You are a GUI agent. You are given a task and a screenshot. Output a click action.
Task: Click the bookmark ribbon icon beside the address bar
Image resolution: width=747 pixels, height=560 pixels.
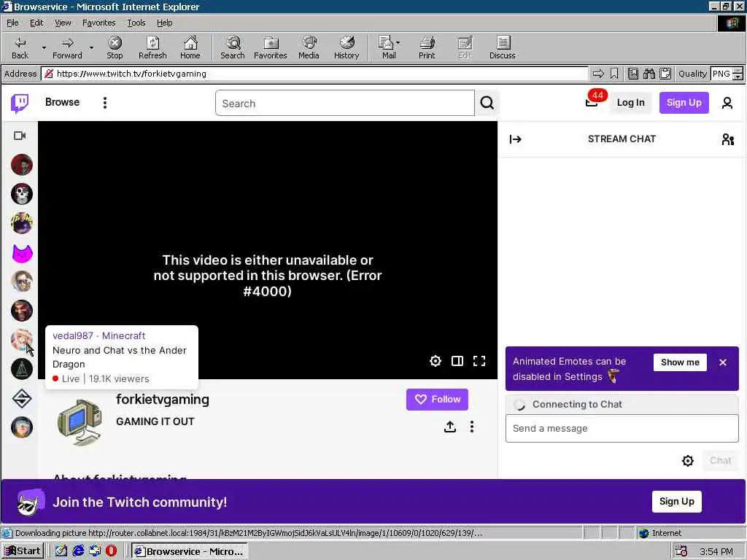614,74
